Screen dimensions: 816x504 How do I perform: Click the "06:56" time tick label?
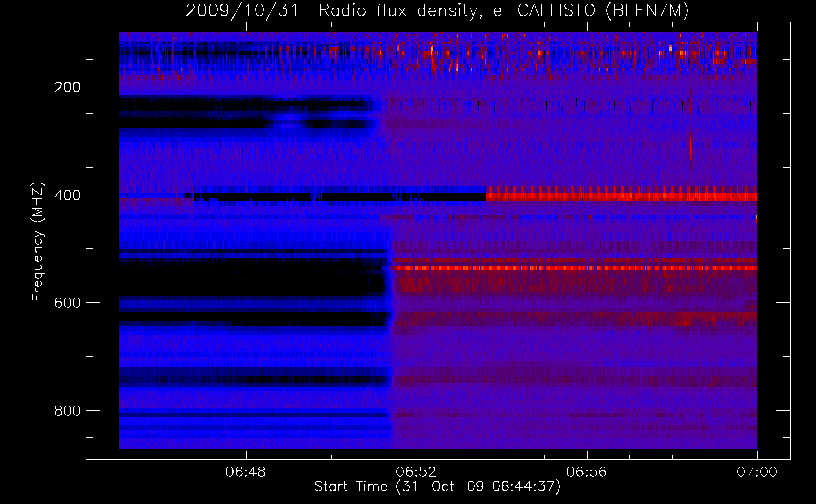pyautogui.click(x=587, y=472)
